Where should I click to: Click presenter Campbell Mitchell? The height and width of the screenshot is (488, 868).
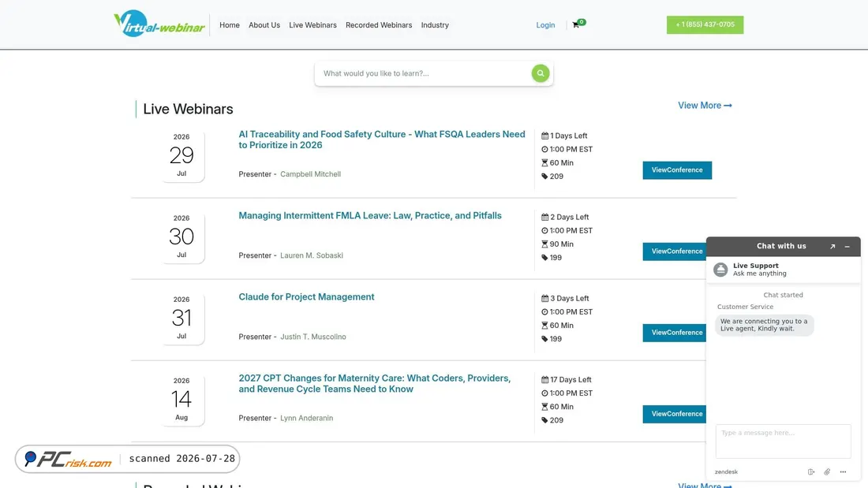[x=311, y=173]
